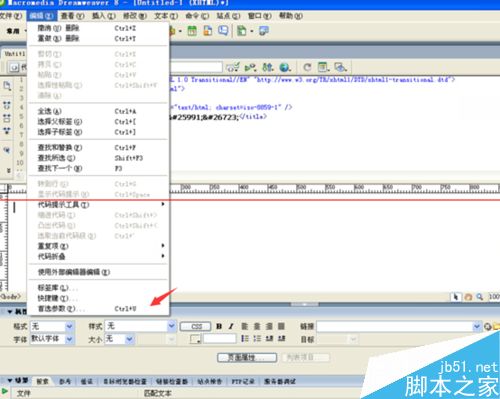The image size is (500, 399).
Task: Select the zoom magnifier tool in status bar
Action: pos(480,297)
